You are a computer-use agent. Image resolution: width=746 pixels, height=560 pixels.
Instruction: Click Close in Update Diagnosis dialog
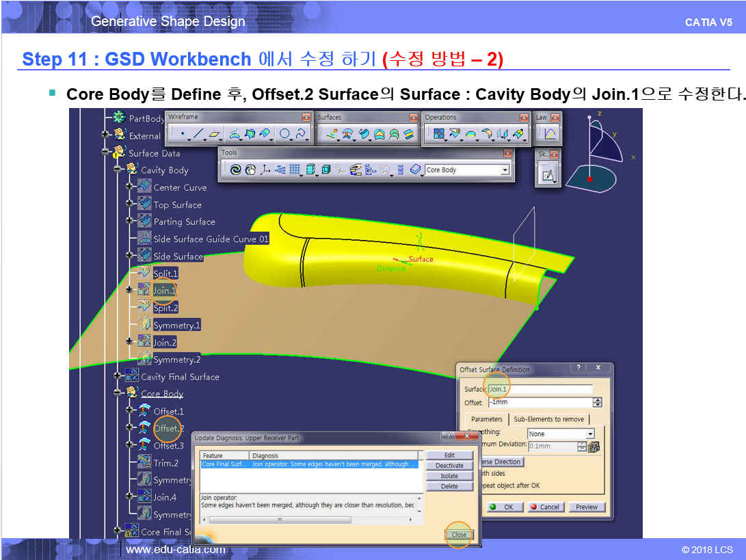tap(458, 535)
